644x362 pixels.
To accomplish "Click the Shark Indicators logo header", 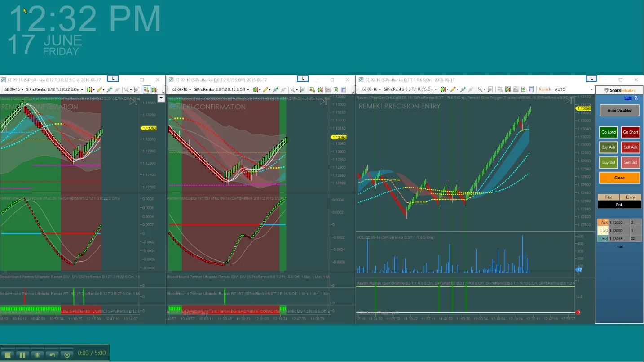I will [x=619, y=90].
